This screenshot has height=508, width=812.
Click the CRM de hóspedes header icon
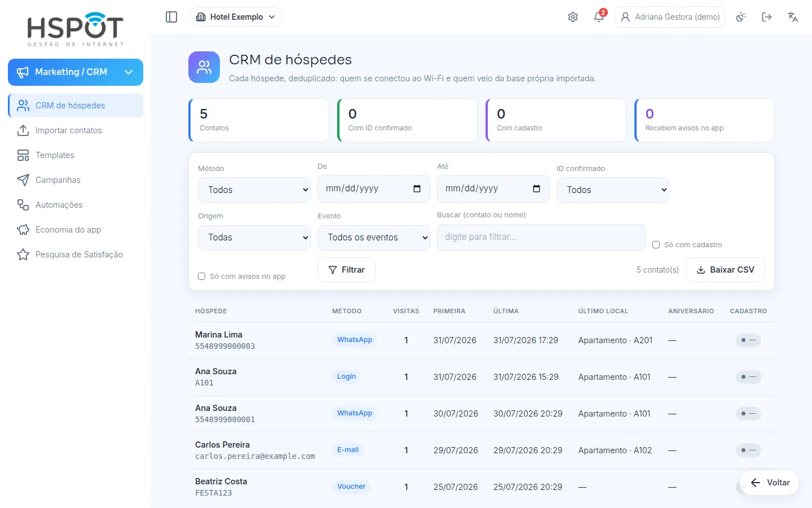[x=204, y=67]
